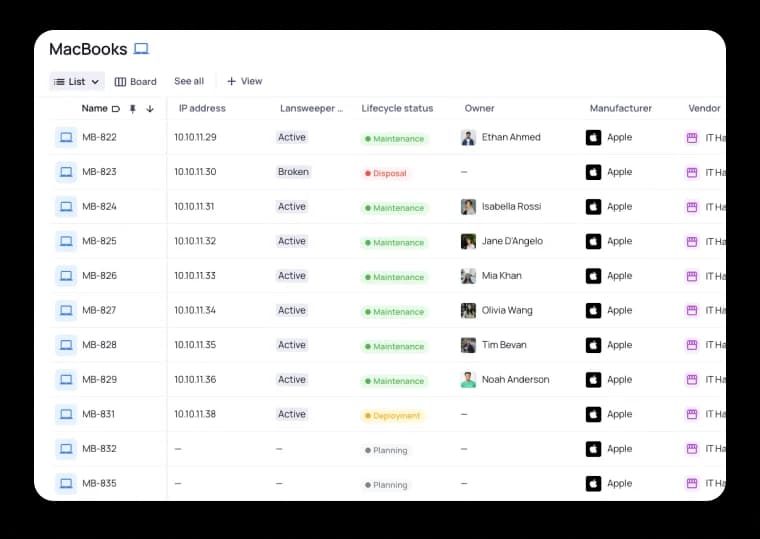Click Apple logo in MB-835 row
Image resolution: width=760 pixels, height=539 pixels.
(x=593, y=483)
